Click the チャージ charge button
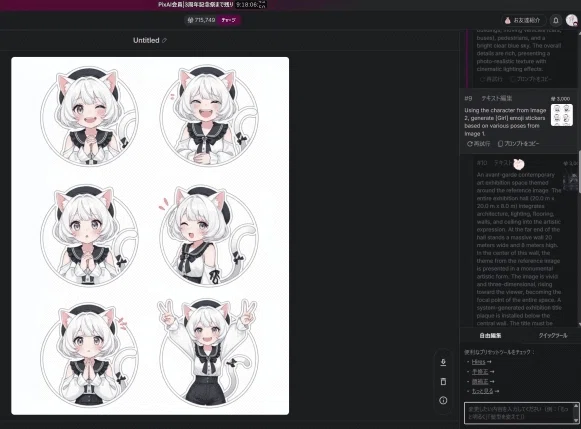Viewport: 581px width, 429px height. point(229,20)
